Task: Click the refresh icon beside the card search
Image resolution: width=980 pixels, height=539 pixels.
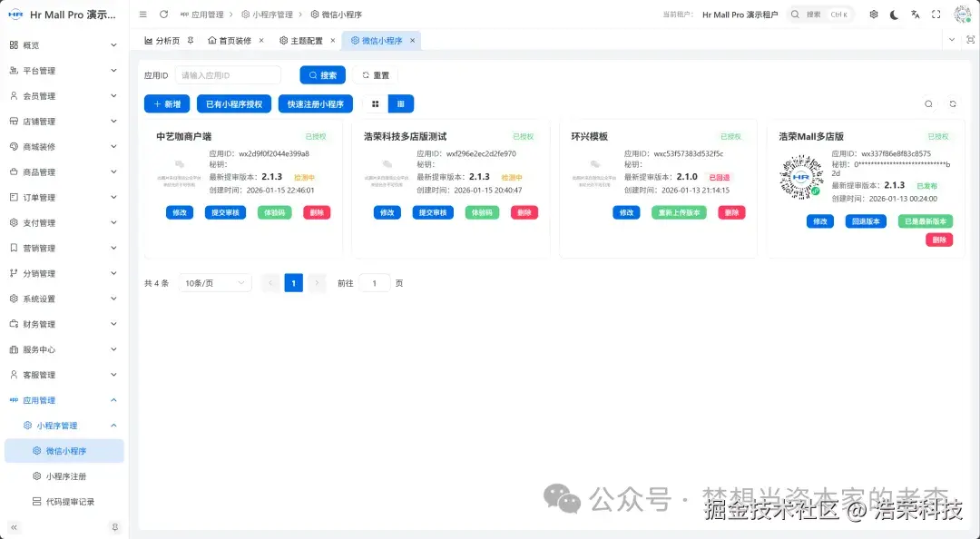Action: click(x=953, y=104)
